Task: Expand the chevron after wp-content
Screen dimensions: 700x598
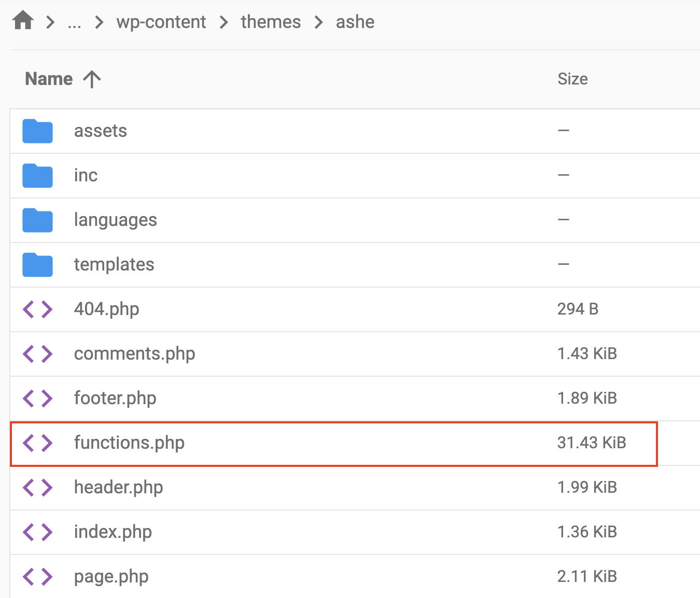Action: coord(223,22)
